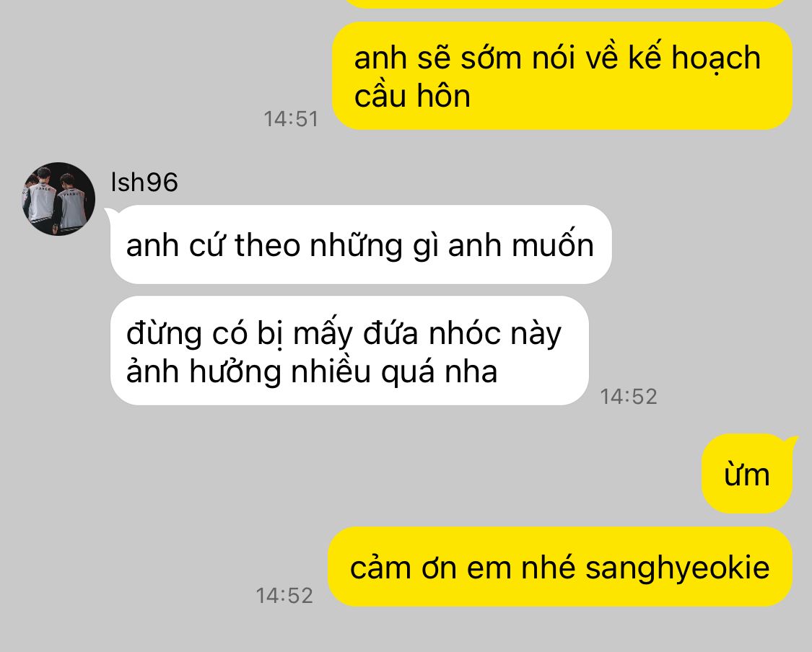This screenshot has height=652, width=812.
Task: Click the 14:52 timestamp beside the white bubble
Action: [628, 397]
